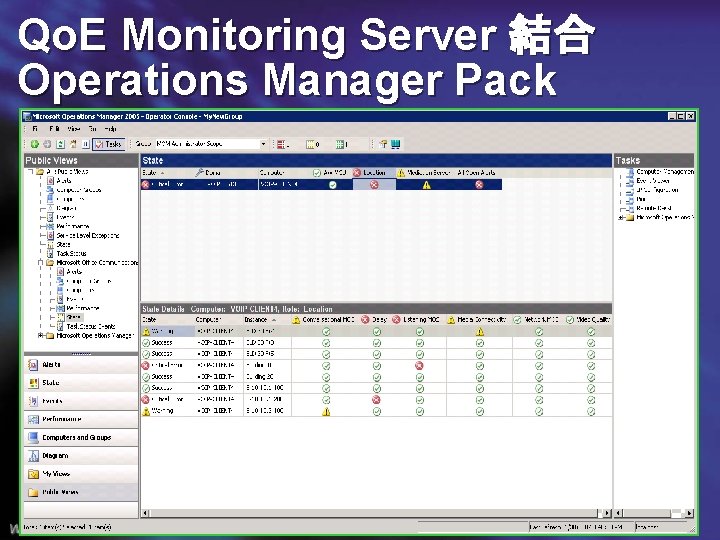Image resolution: width=720 pixels, height=540 pixels.
Task: Select the Microsoft Office Communications folder
Action: pyautogui.click(x=97, y=263)
